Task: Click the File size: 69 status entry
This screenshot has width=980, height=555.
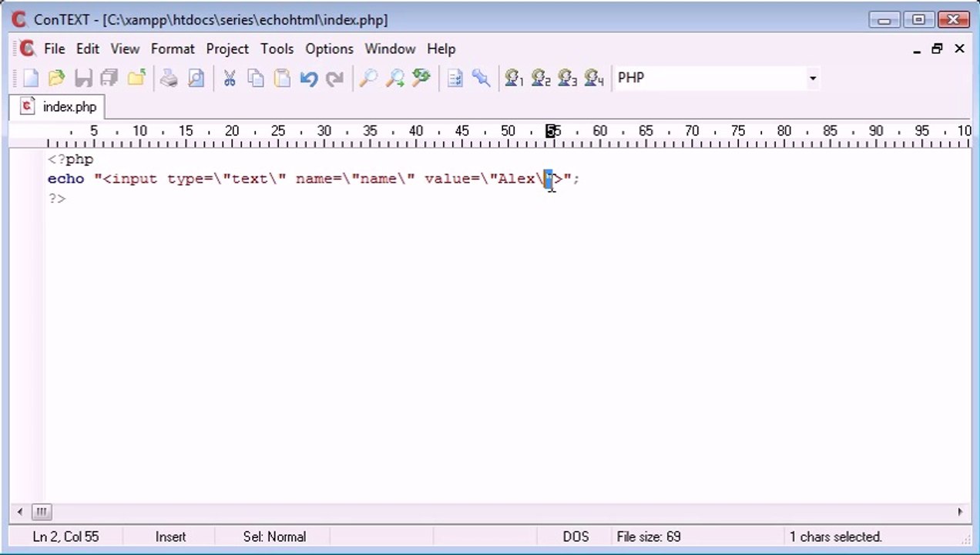Action: [x=649, y=536]
